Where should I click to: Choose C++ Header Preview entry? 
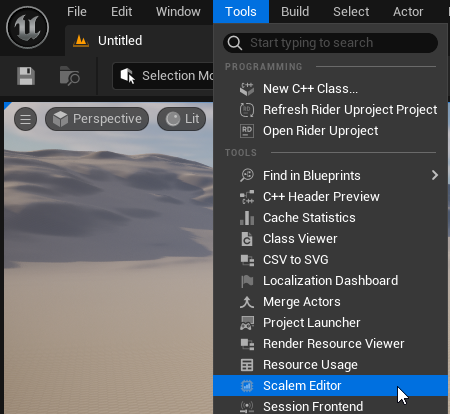pyautogui.click(x=330, y=197)
